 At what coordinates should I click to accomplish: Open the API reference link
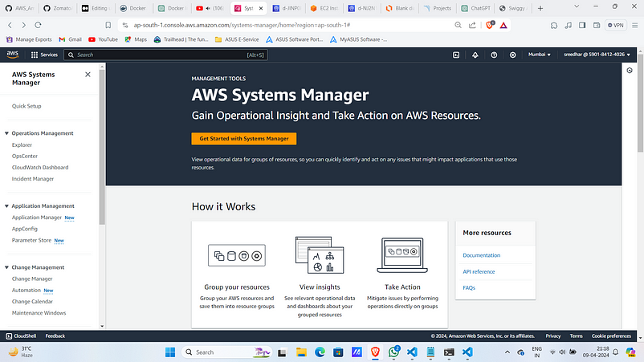click(479, 272)
